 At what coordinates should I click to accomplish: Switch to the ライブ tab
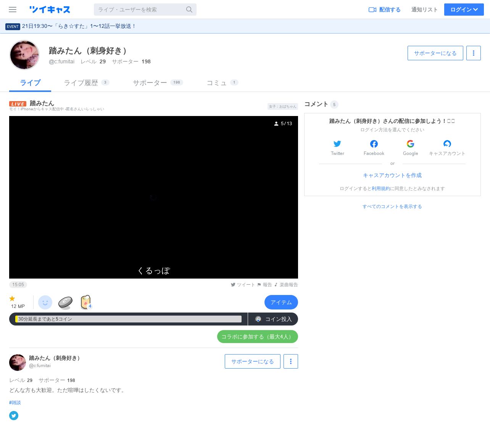(30, 83)
